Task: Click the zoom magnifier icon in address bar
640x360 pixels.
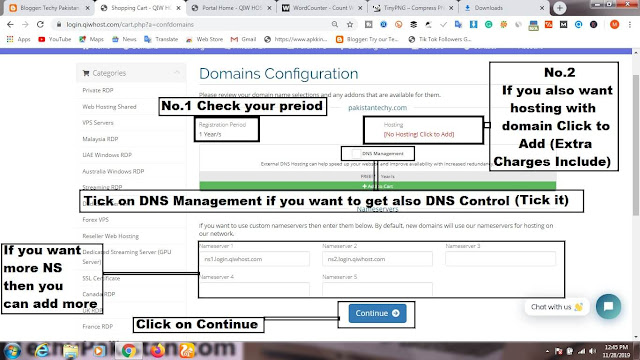Action: coord(335,24)
